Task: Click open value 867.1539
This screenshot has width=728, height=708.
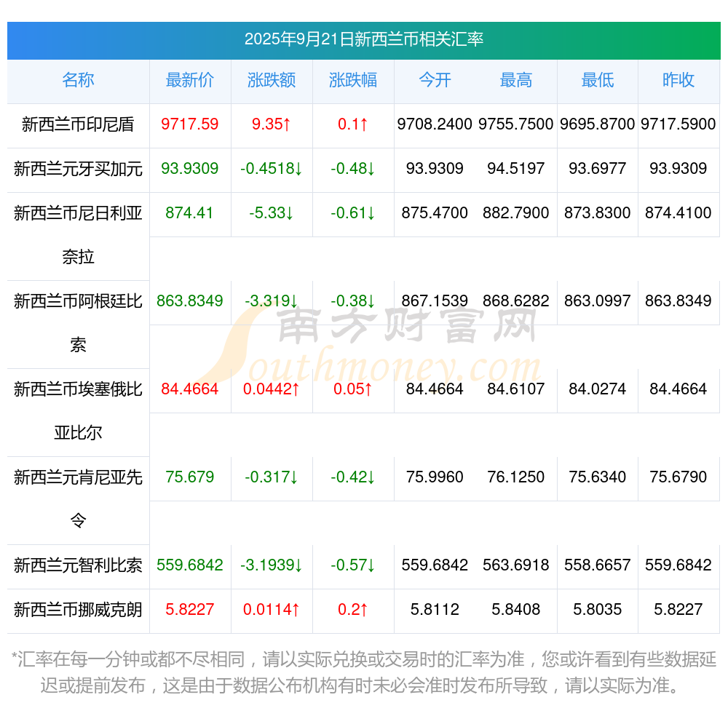Action: coord(435,301)
